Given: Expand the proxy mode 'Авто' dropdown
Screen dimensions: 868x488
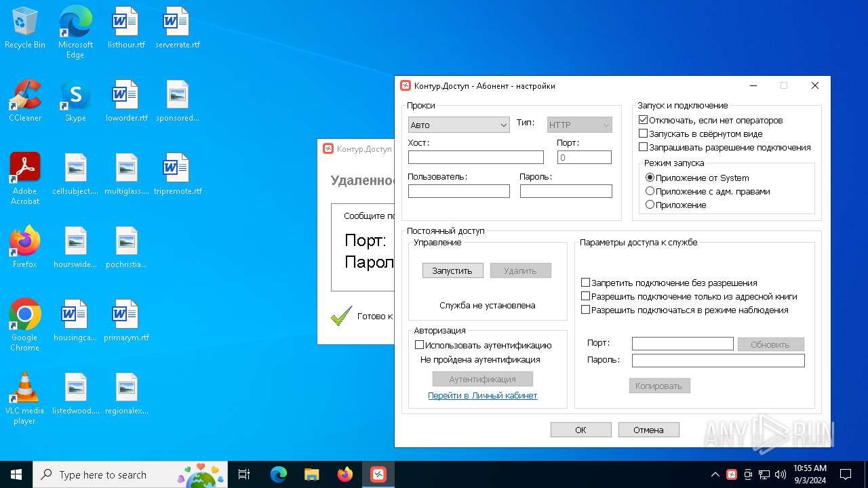Looking at the screenshot, I should [x=458, y=125].
